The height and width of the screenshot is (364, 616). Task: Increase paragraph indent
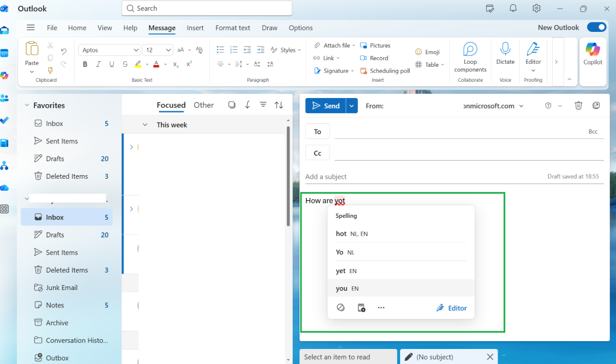(x=260, y=49)
